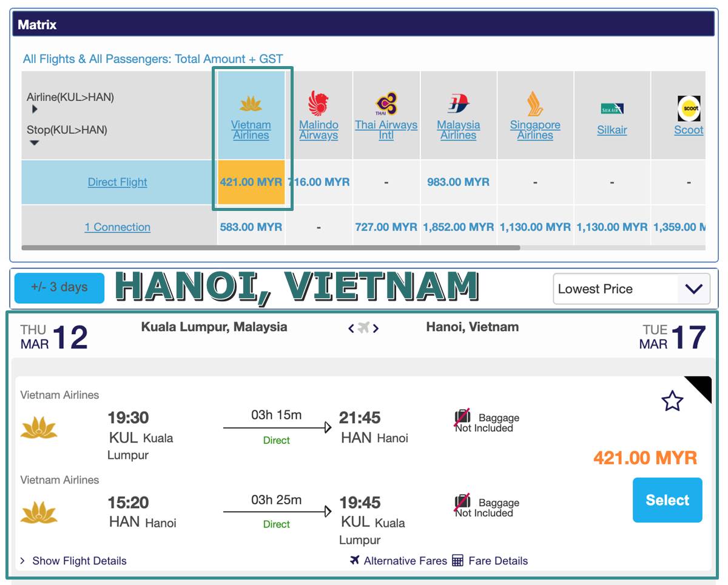Select the 1,359.00 MYR Scoot connection fare

[679, 227]
